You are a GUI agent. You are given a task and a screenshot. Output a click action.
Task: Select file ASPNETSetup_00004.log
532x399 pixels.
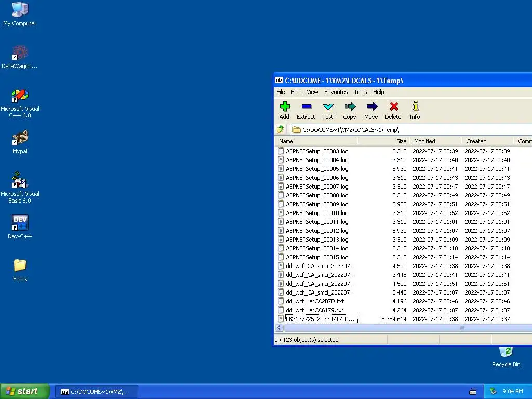(317, 160)
